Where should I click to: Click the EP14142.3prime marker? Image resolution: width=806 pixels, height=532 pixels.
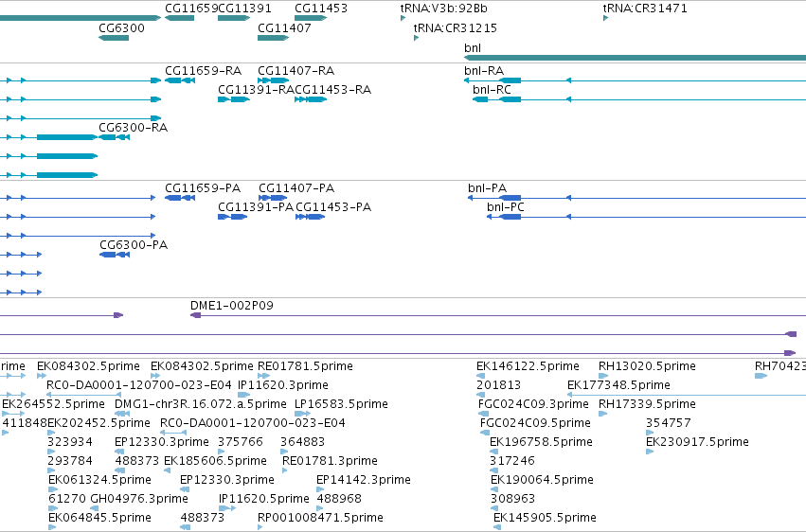[320, 489]
